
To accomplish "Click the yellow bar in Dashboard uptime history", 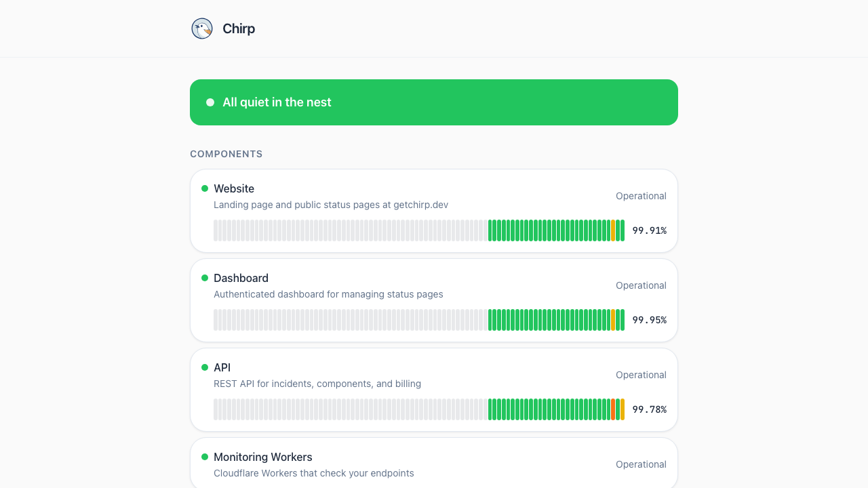I will pos(613,320).
